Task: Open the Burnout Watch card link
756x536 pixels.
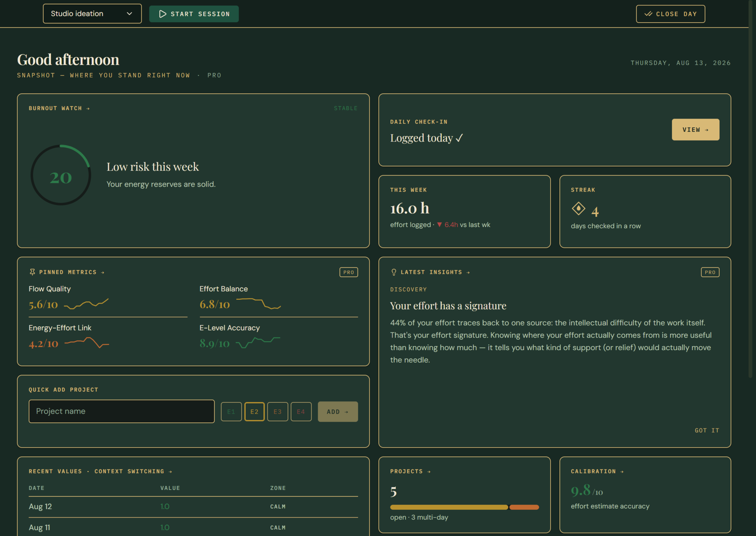Action: pos(59,108)
